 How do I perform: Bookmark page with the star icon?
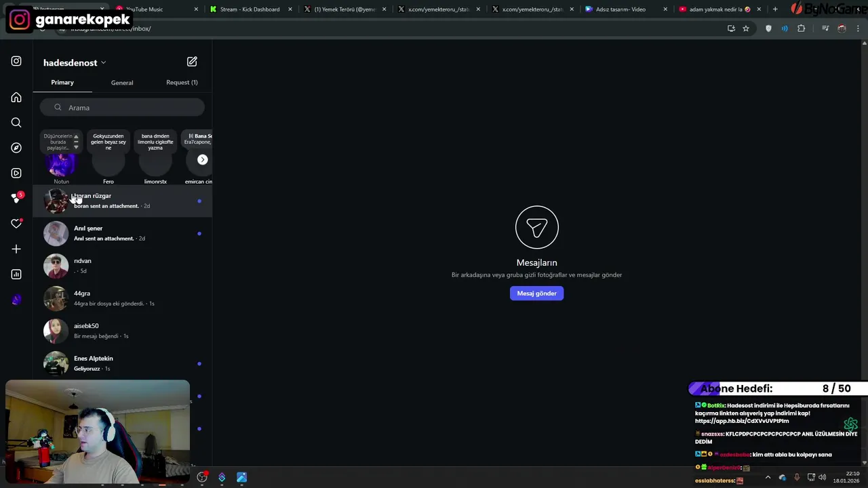746,28
